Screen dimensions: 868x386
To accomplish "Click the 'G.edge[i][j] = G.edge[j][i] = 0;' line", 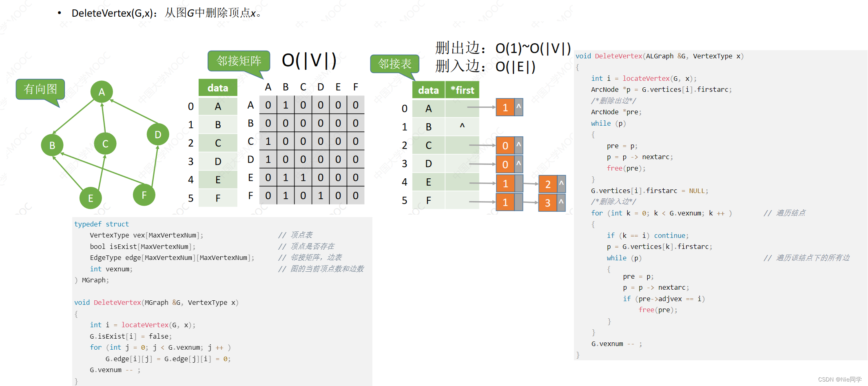I will (168, 359).
